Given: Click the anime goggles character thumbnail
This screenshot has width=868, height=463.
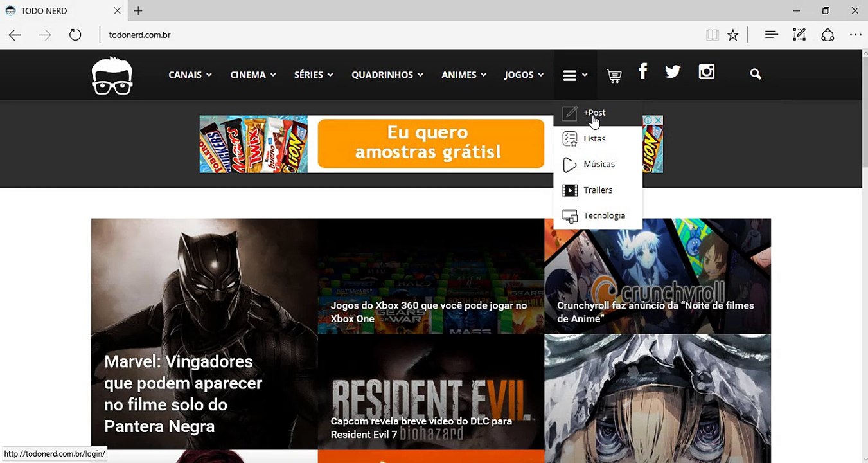Looking at the screenshot, I should pyautogui.click(x=657, y=399).
